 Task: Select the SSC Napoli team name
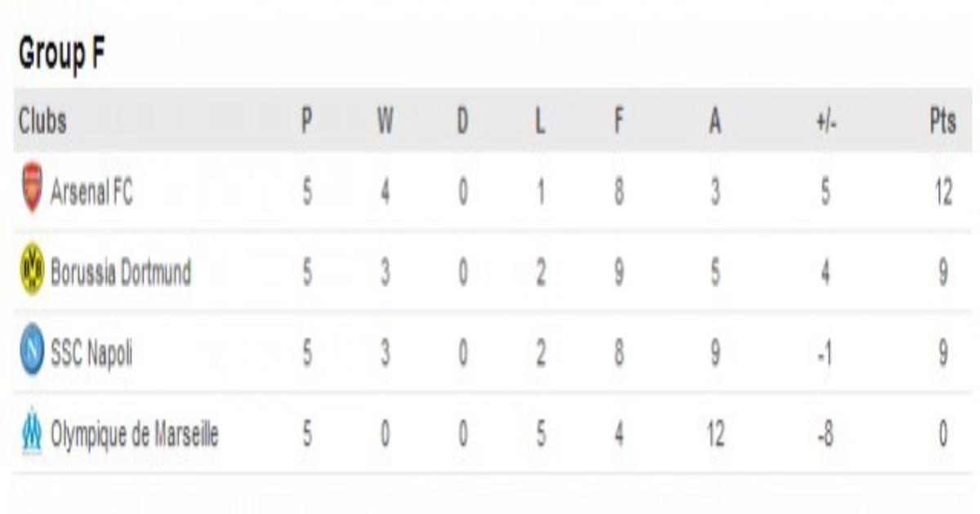[x=91, y=356]
